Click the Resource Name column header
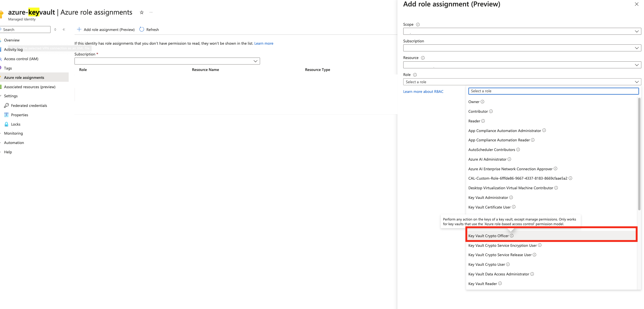The width and height of the screenshot is (644, 309). (205, 70)
